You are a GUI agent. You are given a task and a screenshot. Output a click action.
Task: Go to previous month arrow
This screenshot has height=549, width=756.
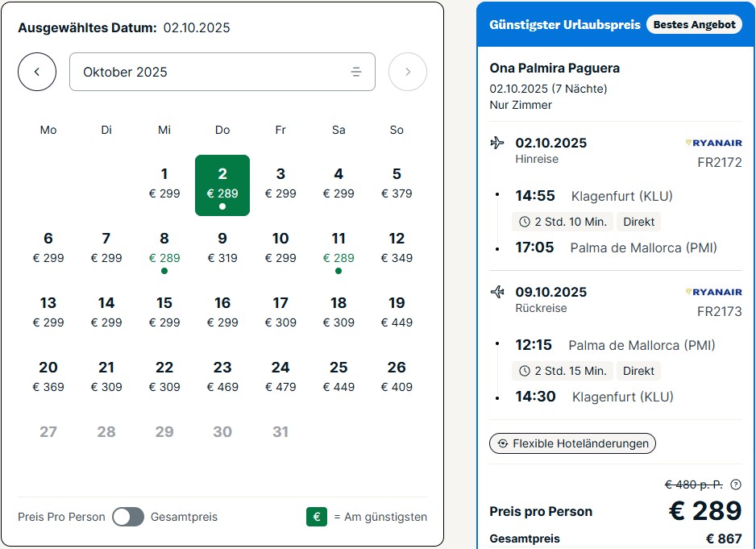[37, 72]
